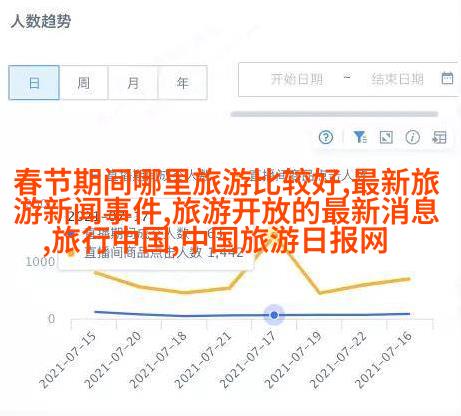Image resolution: width=461 pixels, height=416 pixels.
Task: Click the 2021-07-15 axis label
Action: (x=68, y=360)
